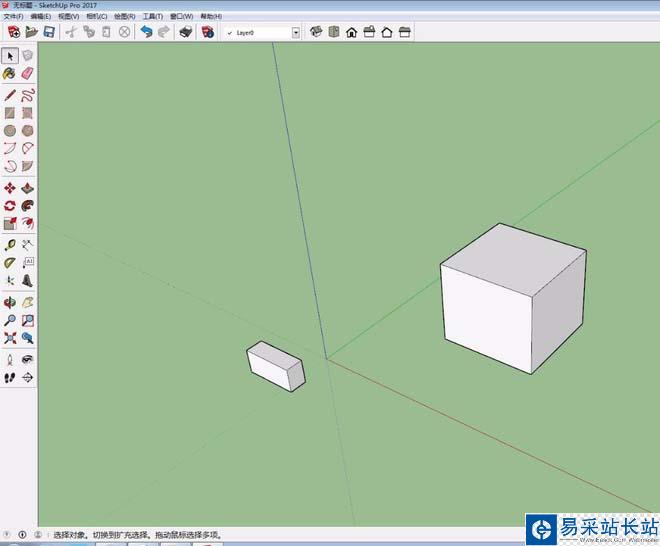Click the Zoom Extents tool
The width and height of the screenshot is (660, 546).
(x=10, y=338)
